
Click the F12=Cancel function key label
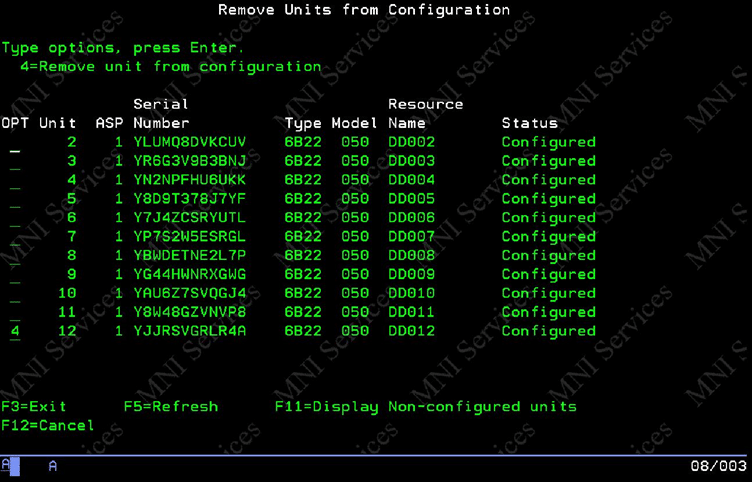(48, 426)
